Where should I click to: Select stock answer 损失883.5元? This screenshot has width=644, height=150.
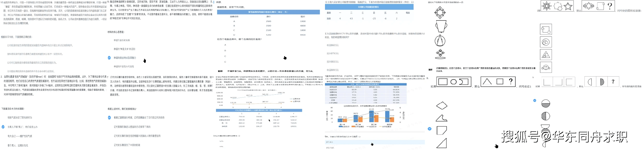333,62
